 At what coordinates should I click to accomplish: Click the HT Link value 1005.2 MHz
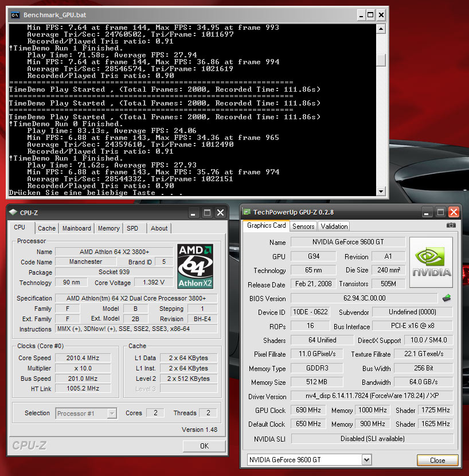tap(83, 389)
